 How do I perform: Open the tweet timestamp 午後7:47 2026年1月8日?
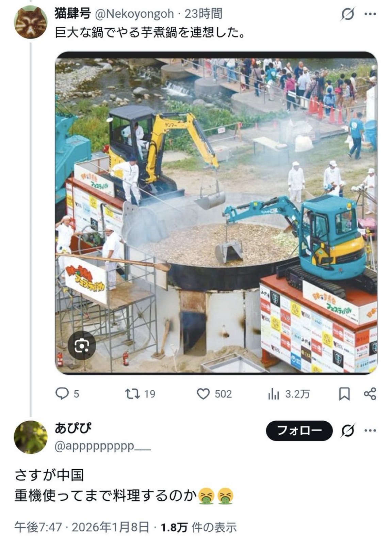click(x=82, y=527)
